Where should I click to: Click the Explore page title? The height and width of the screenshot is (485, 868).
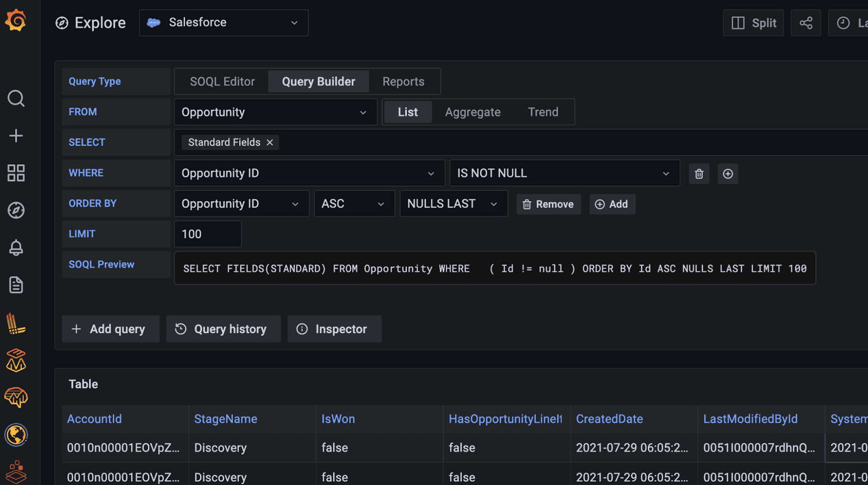[x=100, y=23]
